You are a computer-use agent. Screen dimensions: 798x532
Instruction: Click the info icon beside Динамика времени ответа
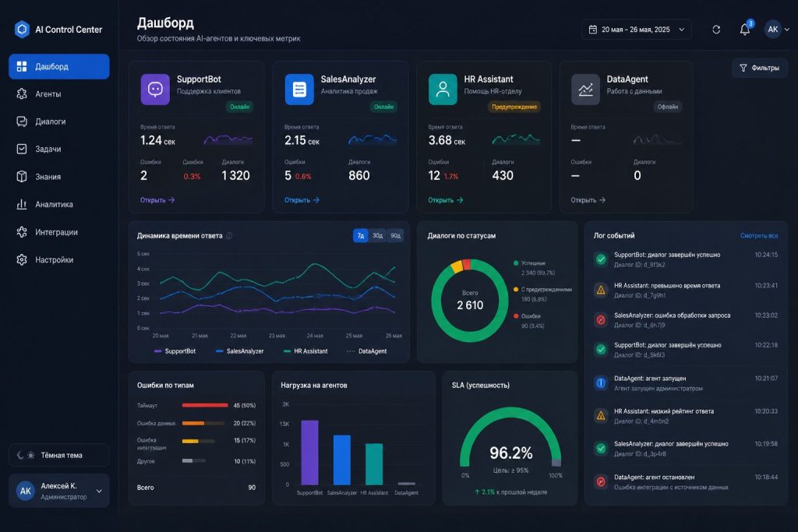[x=229, y=235]
